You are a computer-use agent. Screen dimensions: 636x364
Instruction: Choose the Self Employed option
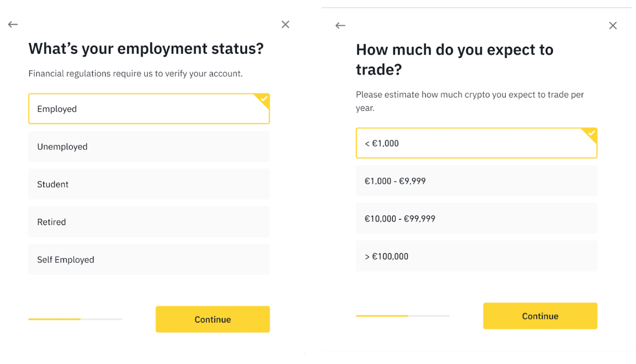(149, 259)
